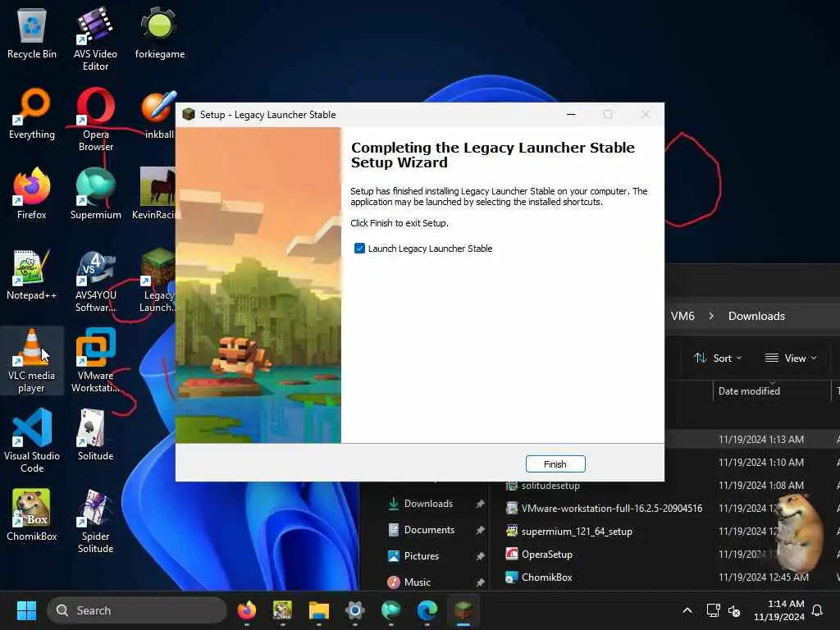Open muted volume tray icon

[x=734, y=610]
